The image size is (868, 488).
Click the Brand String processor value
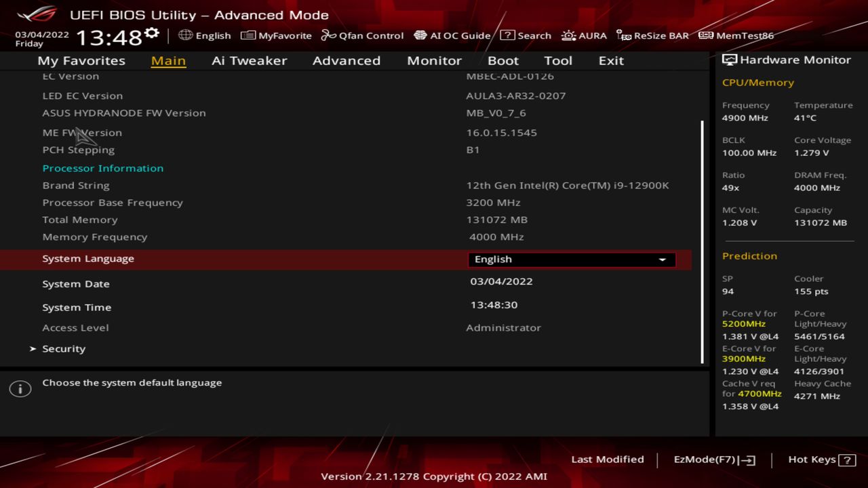coord(568,186)
